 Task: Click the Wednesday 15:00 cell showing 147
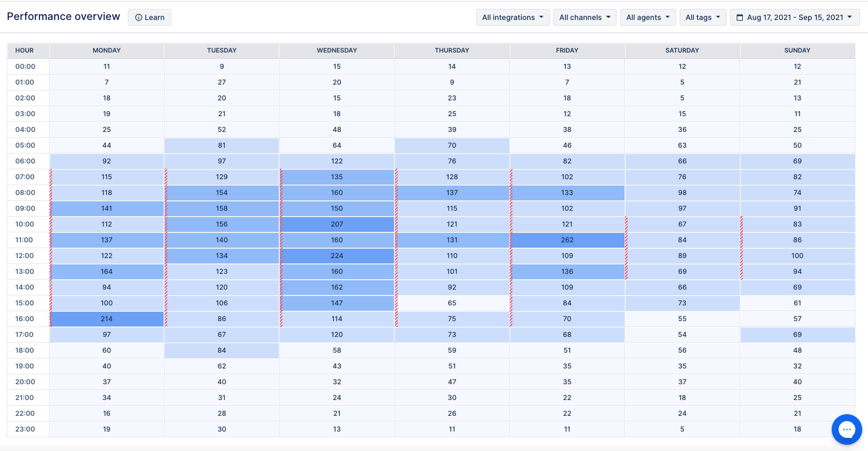pos(337,303)
